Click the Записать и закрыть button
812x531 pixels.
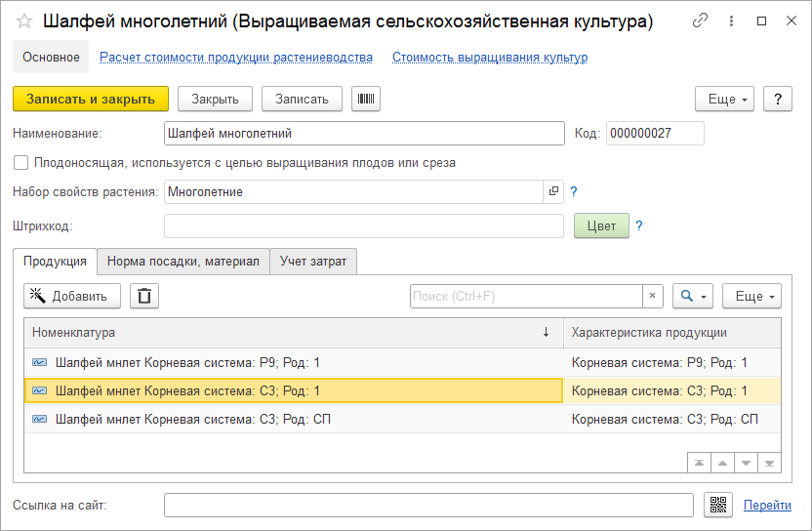click(91, 99)
